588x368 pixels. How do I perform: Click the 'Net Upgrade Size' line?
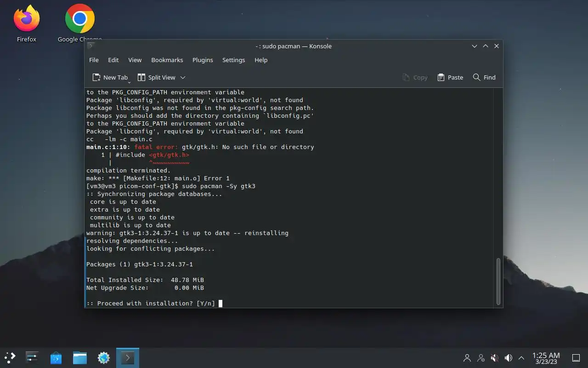click(x=145, y=287)
